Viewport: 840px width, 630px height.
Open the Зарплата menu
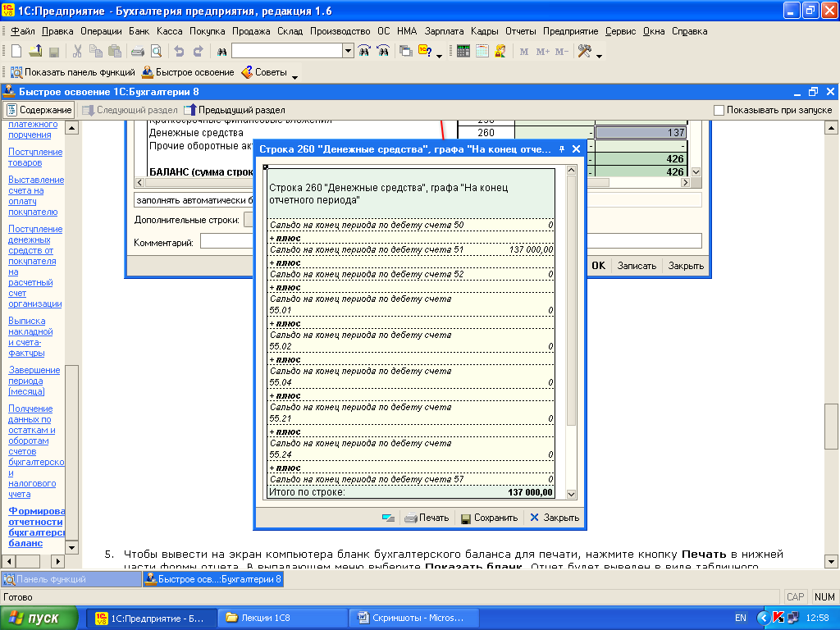[x=444, y=31]
